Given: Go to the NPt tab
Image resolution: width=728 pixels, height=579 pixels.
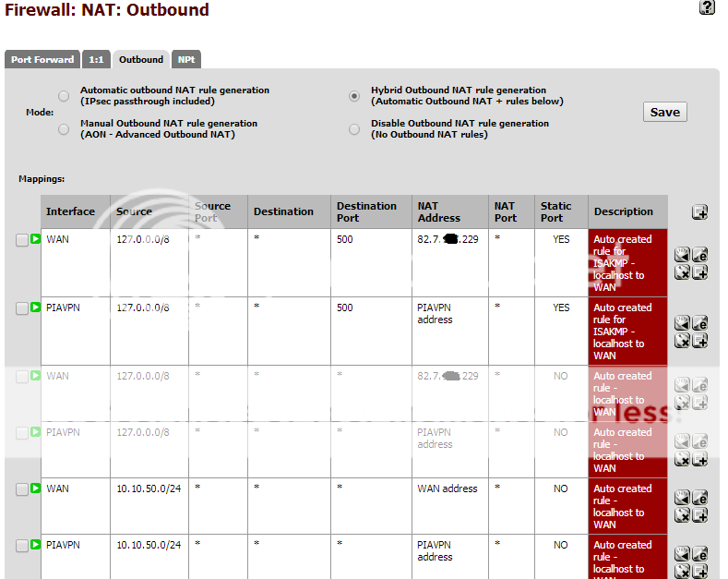Looking at the screenshot, I should point(185,60).
